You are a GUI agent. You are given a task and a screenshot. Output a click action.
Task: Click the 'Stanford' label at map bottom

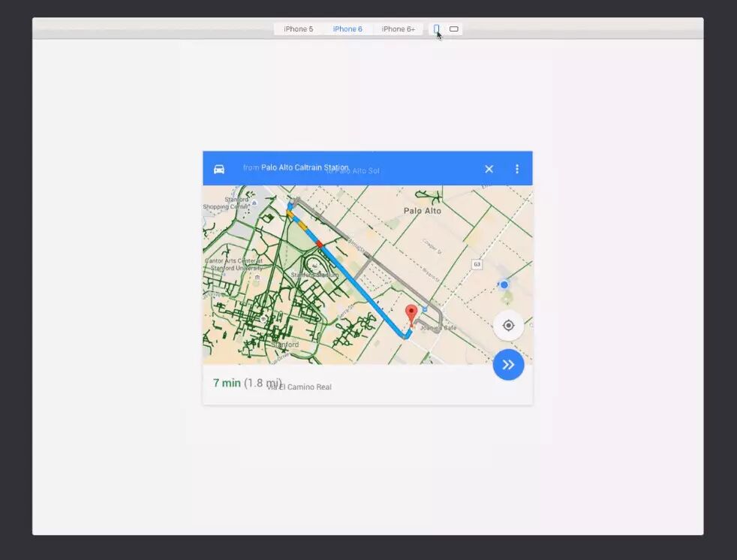click(285, 345)
